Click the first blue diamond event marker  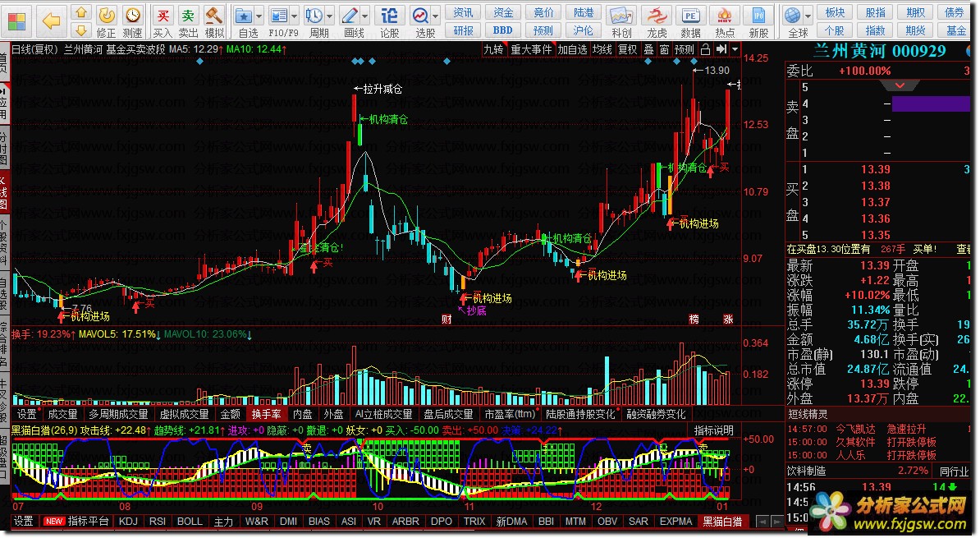pos(200,62)
